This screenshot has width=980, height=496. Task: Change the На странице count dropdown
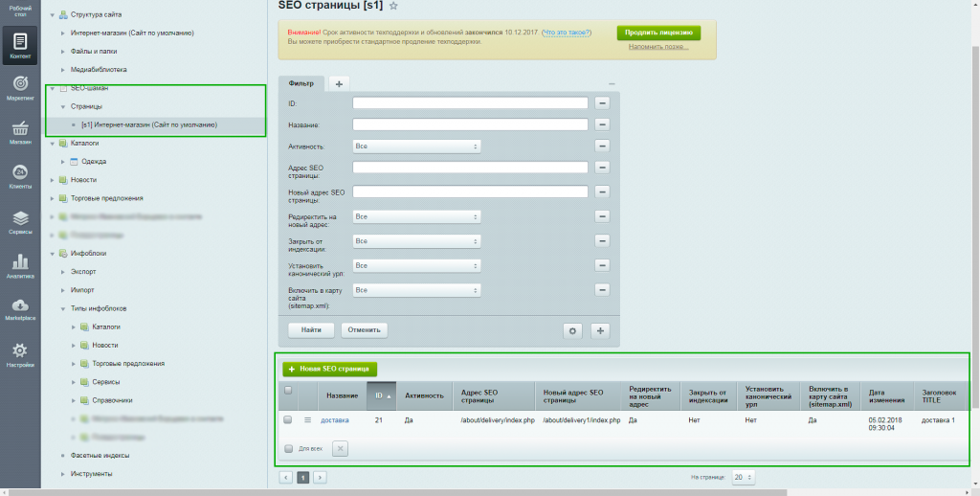pos(742,477)
